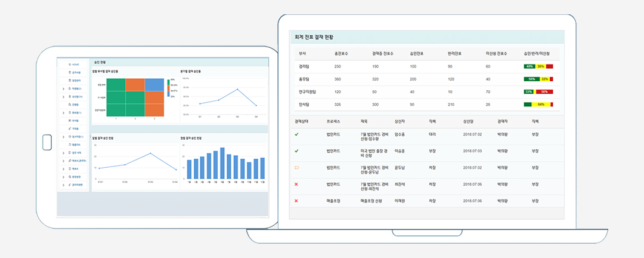The image size is (644, 258).
Task: Click blue cell in the heatmap chart
Action: click(x=154, y=85)
